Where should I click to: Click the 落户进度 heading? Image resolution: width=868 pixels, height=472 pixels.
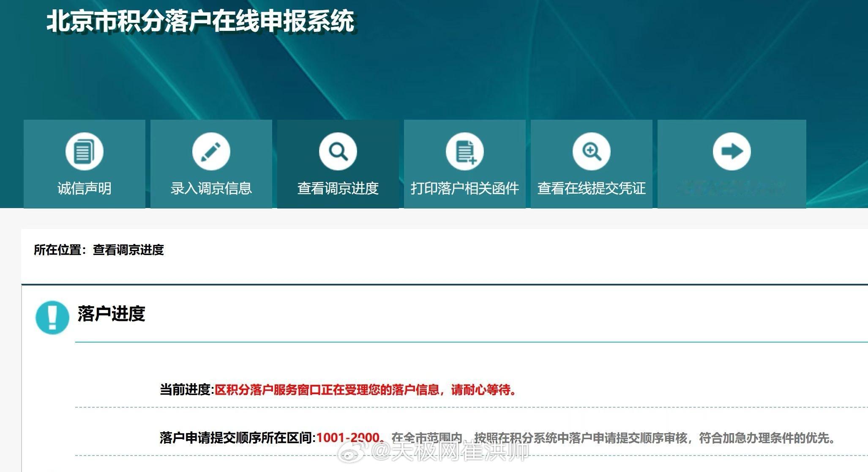111,314
